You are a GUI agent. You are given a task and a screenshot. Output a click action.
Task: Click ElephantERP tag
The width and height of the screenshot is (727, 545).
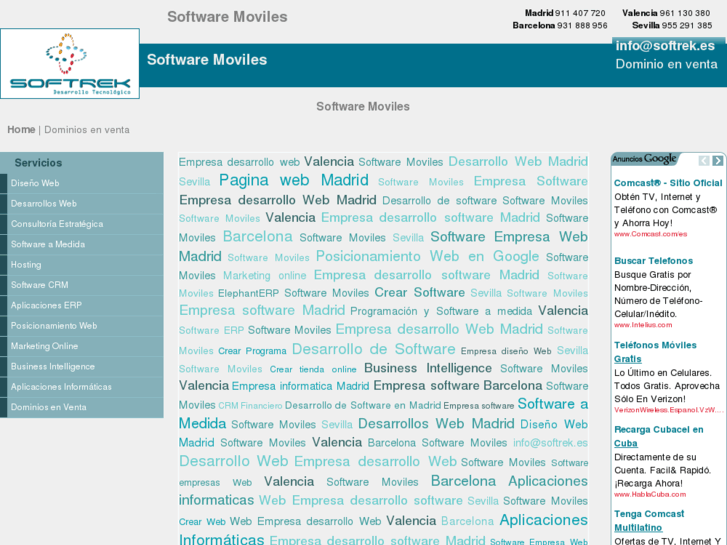(x=249, y=293)
